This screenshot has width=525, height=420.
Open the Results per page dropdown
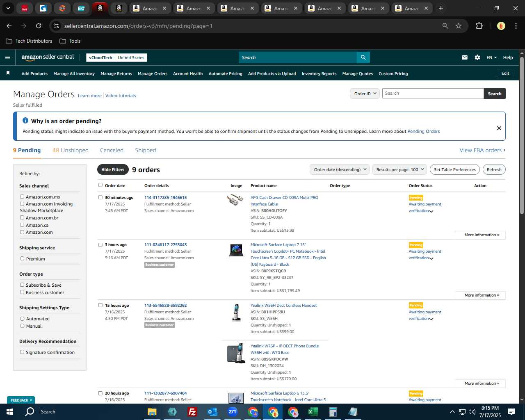(x=400, y=169)
